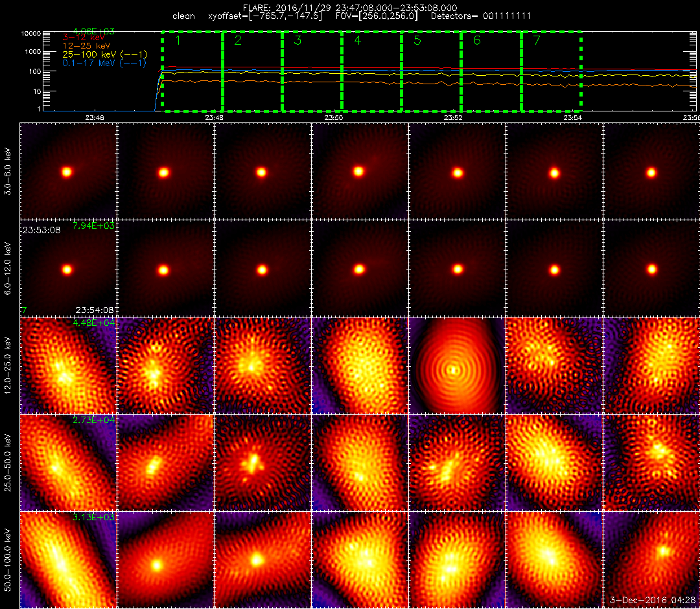Select the yellow '25-100 keV (--1)' legend entry

[104, 54]
